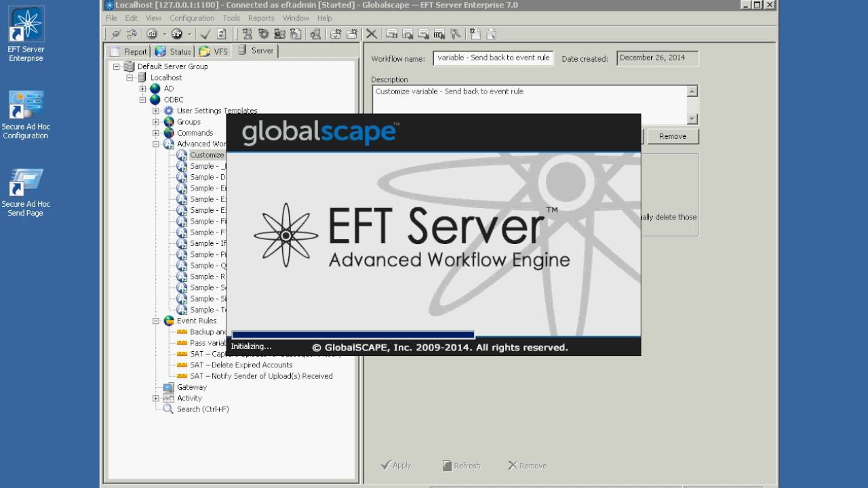Click the bottom Refresh button
The height and width of the screenshot is (488, 868).
pos(461,465)
